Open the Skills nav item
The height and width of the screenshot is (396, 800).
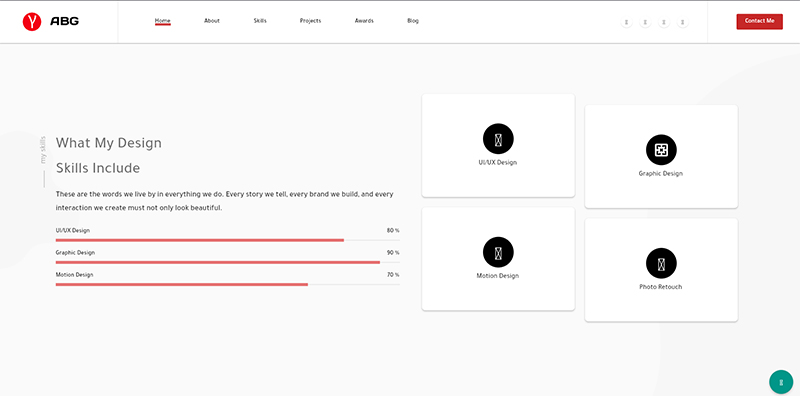(260, 21)
